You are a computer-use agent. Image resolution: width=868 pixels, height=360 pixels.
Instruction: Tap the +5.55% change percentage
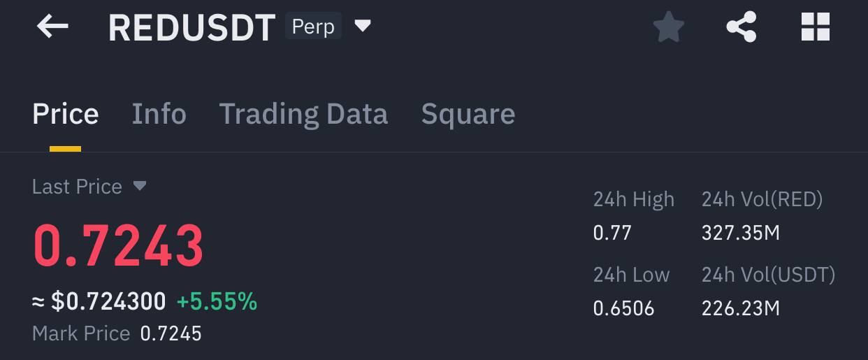[x=217, y=302]
